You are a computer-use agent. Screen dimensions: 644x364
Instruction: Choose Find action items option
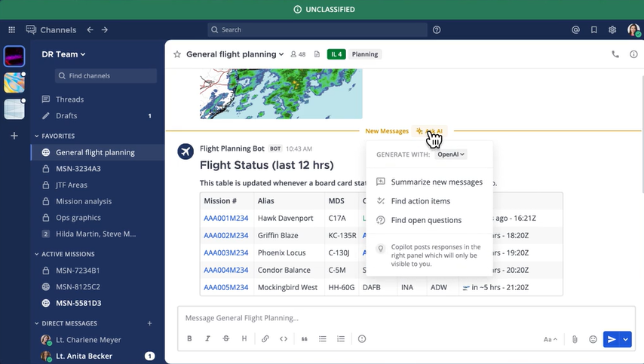tap(420, 201)
